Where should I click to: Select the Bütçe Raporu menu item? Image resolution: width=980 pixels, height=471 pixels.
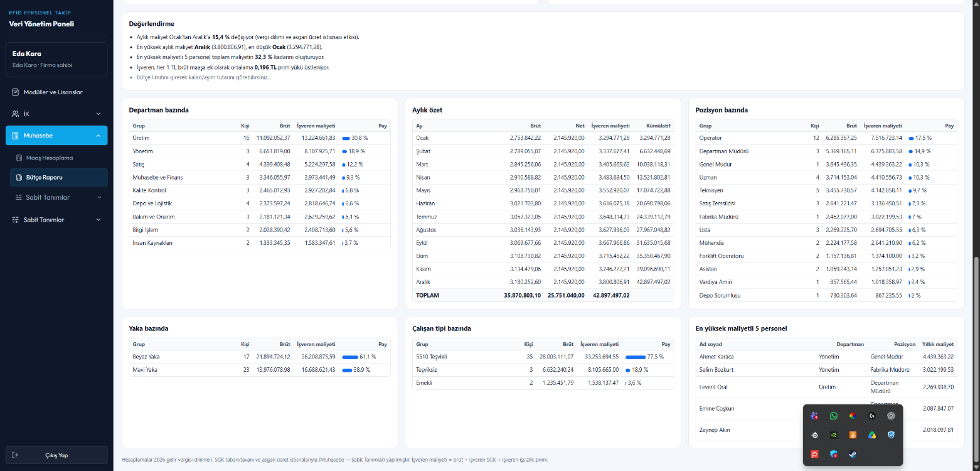click(x=59, y=178)
